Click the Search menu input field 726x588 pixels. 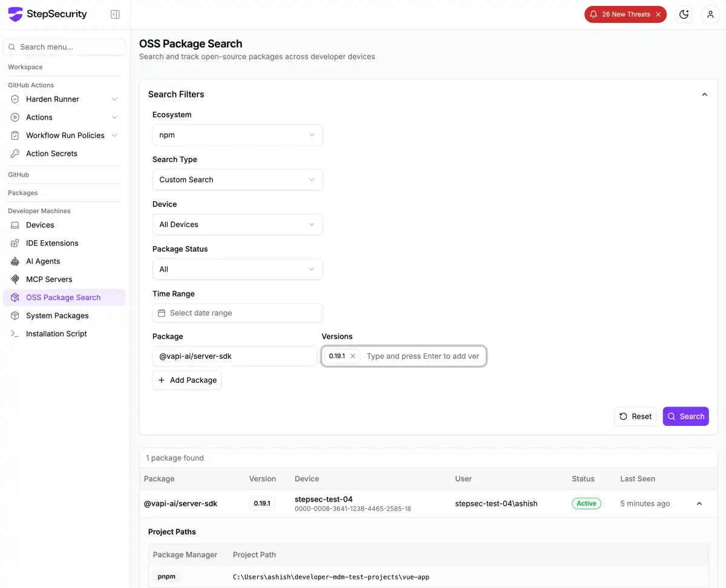[x=64, y=47]
